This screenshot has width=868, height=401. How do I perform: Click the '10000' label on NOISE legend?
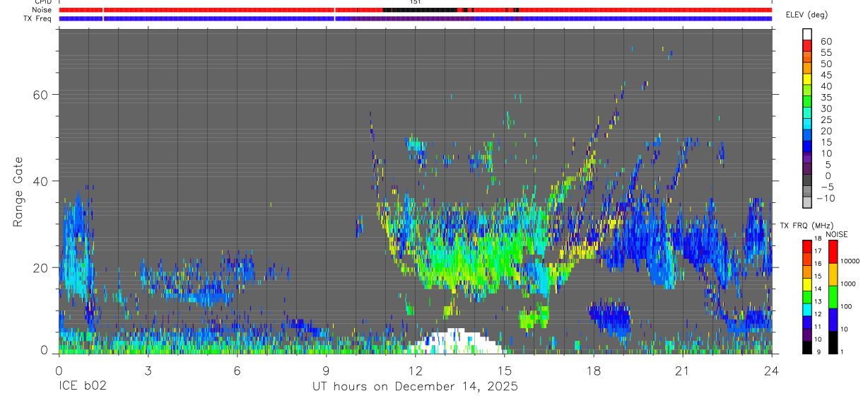[851, 262]
